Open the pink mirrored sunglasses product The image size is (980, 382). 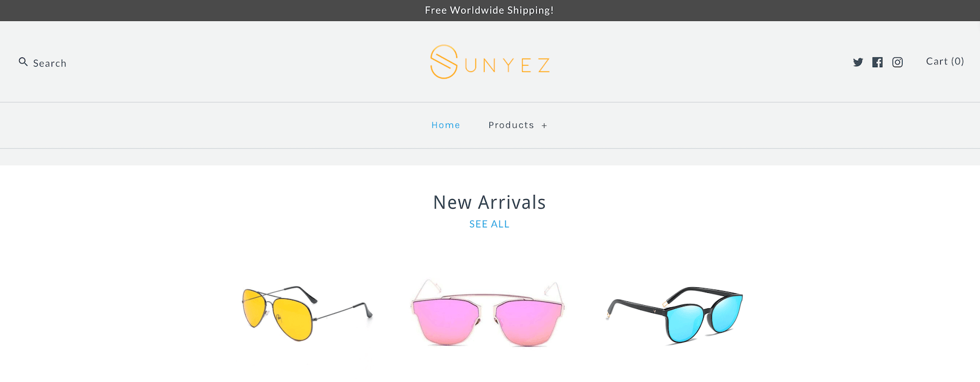coord(488,313)
